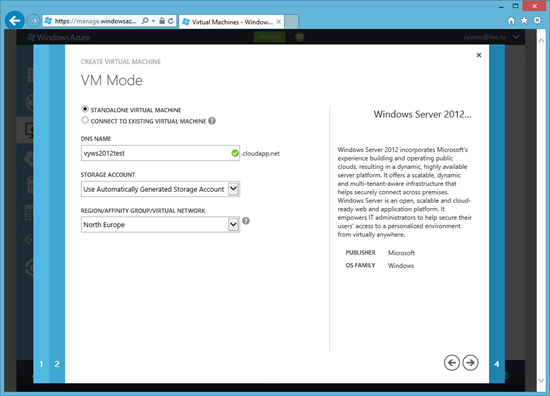The width and height of the screenshot is (550, 396).
Task: Click the lock security icon in address bar
Action: click(x=162, y=21)
